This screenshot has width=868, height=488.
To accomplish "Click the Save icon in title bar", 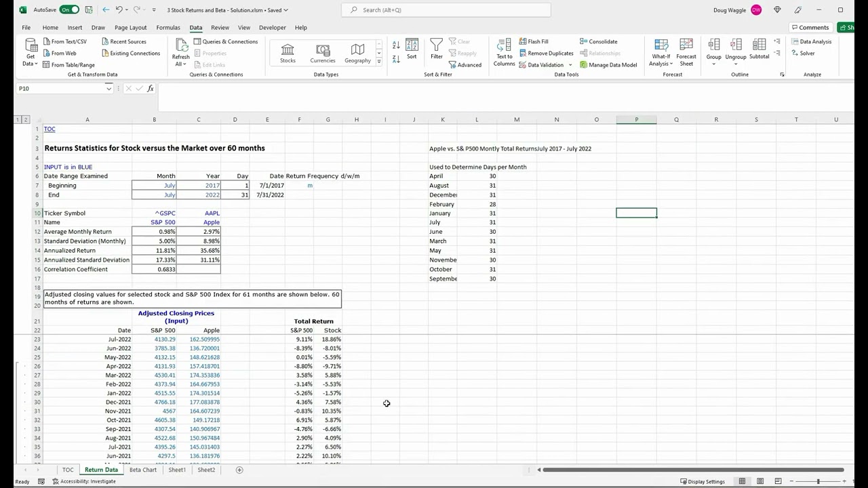I will [x=88, y=9].
